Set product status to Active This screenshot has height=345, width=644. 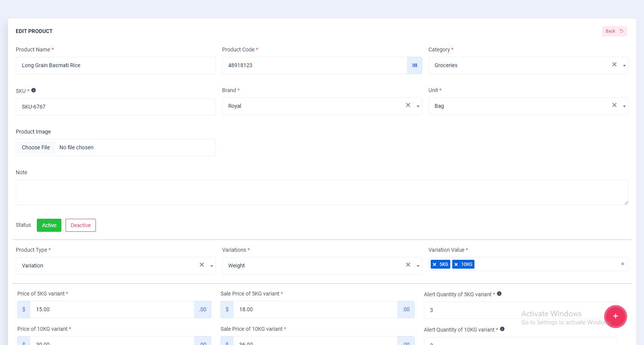coord(49,225)
